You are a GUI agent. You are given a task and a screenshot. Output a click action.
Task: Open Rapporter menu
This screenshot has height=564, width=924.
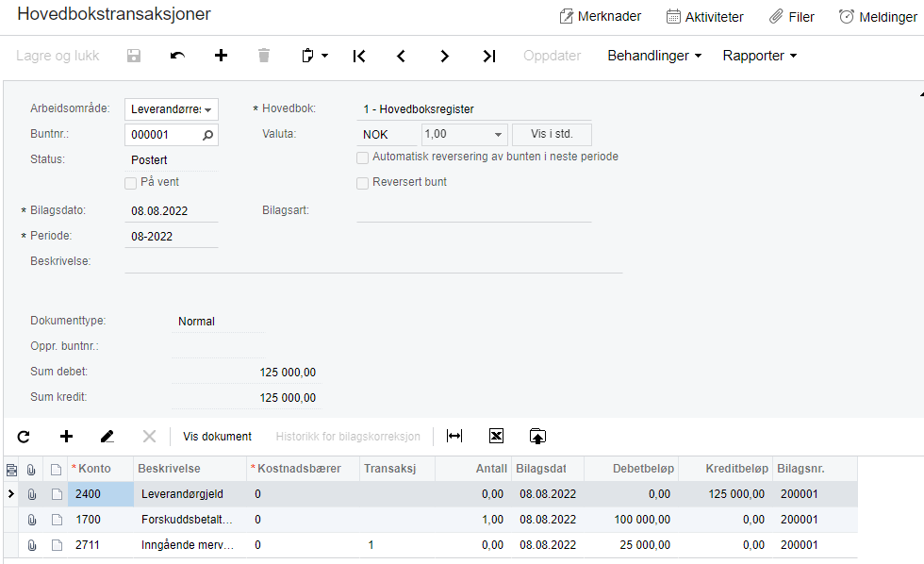pos(760,56)
